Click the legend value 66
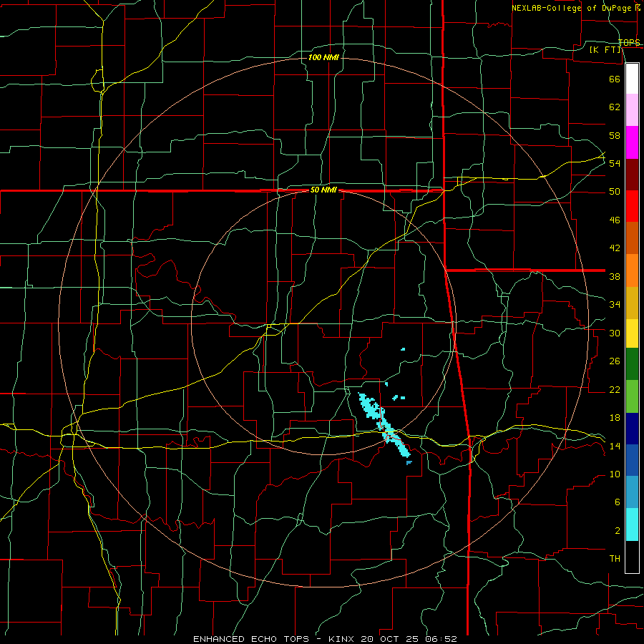The image size is (644, 644). (x=615, y=79)
